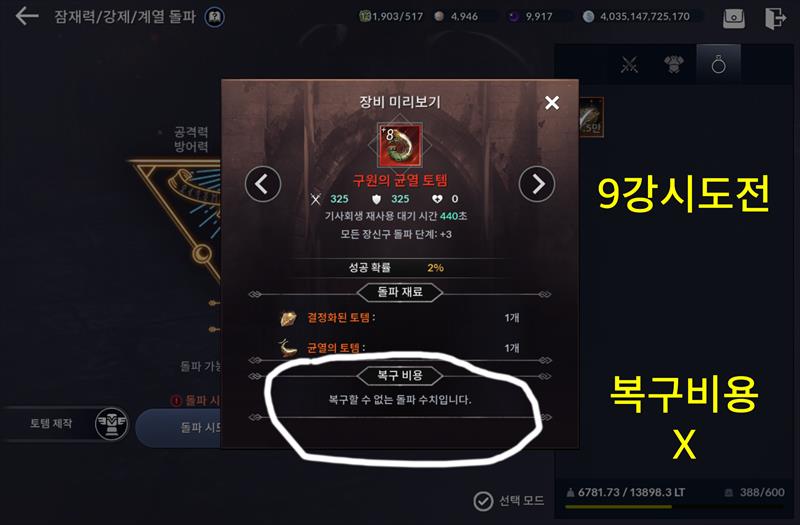The width and height of the screenshot is (800, 525).
Task: Go back with the top-left arrow
Action: click(27, 16)
